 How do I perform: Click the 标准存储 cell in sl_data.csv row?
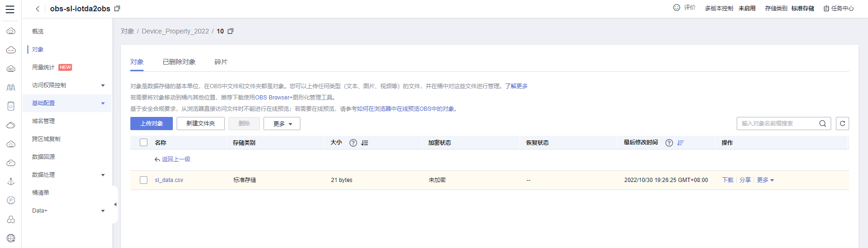point(245,180)
